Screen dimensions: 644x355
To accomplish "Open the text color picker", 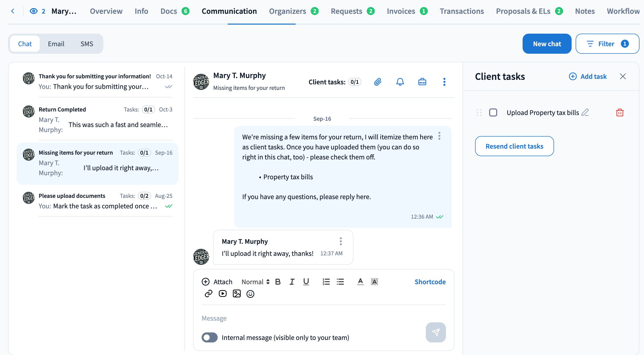I will (360, 282).
